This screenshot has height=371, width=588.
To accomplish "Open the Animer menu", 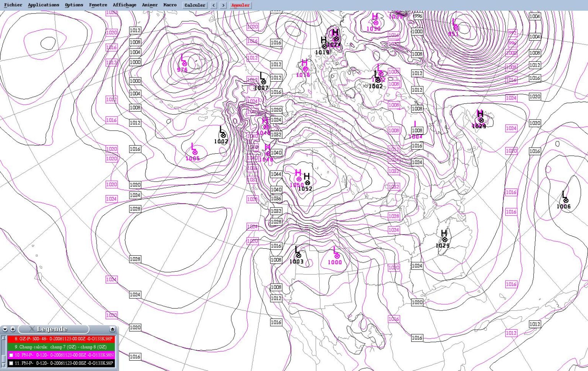I will pos(150,5).
